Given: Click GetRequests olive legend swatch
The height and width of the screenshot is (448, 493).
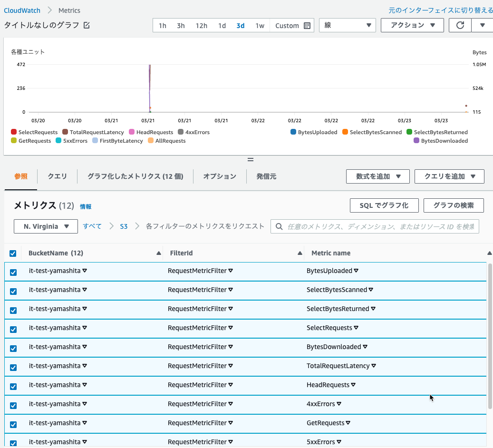Looking at the screenshot, I should tap(13, 140).
